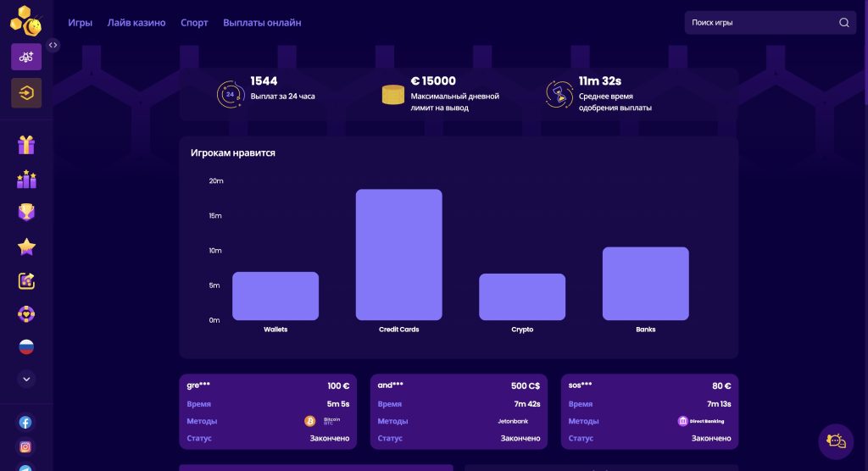The width and height of the screenshot is (868, 471).
Task: Click the lifebuoy heart support icon
Action: coord(26,314)
